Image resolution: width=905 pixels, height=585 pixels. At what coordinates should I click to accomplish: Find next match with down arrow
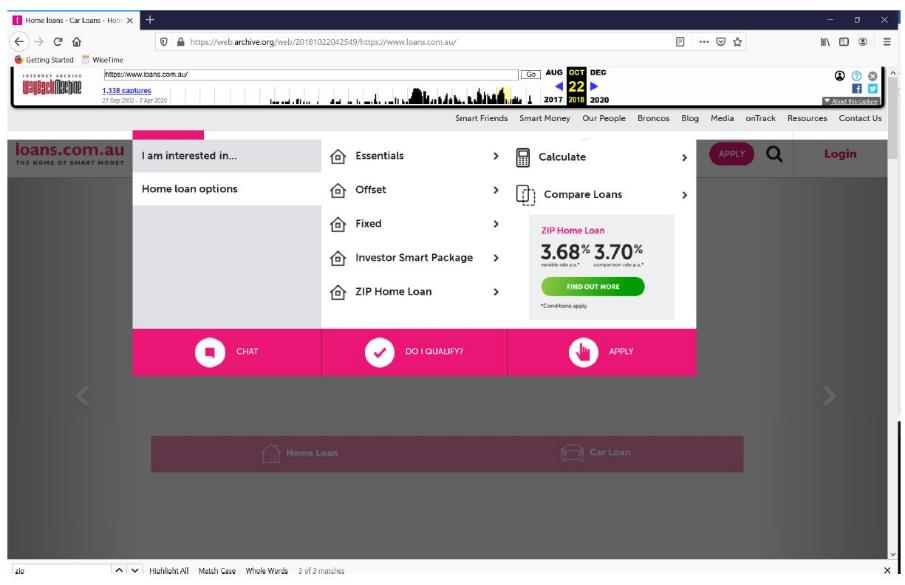click(x=134, y=570)
